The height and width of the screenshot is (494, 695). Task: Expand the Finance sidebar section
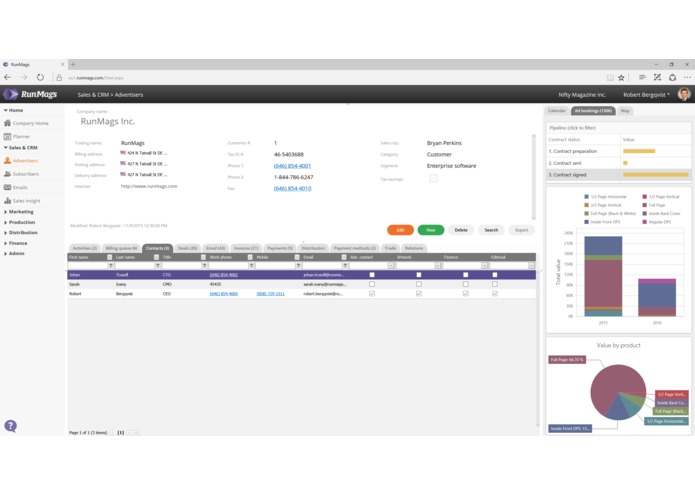pos(6,243)
